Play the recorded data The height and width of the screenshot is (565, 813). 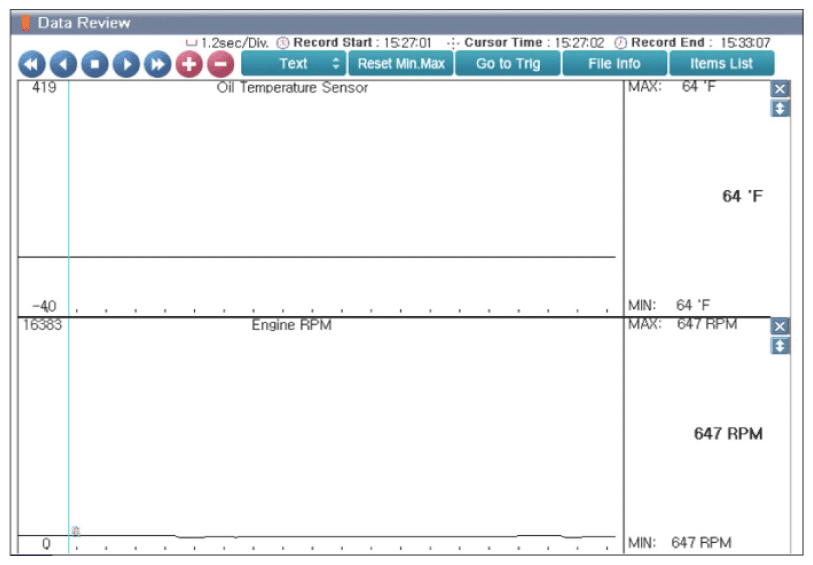(x=127, y=64)
